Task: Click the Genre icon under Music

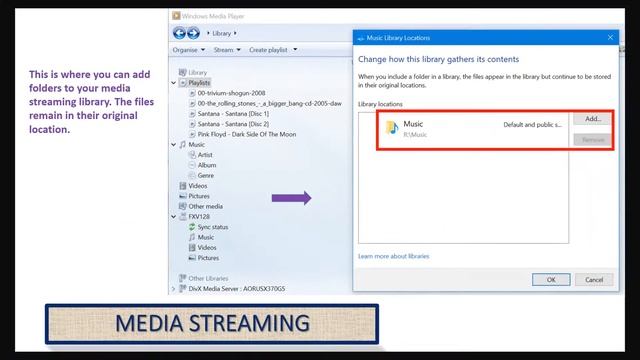Action: (x=192, y=175)
